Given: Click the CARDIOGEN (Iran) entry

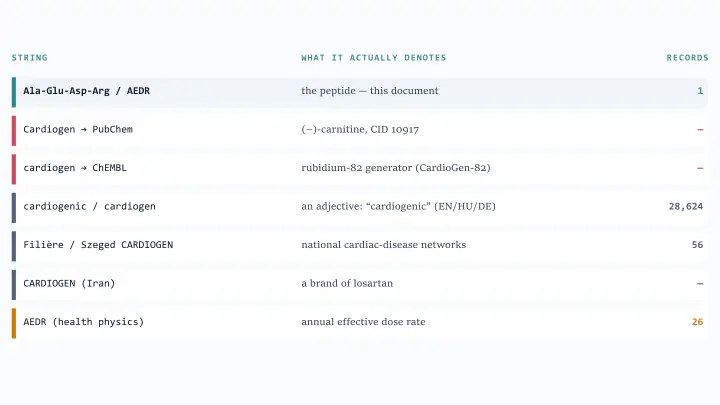Looking at the screenshot, I should (x=69, y=283).
